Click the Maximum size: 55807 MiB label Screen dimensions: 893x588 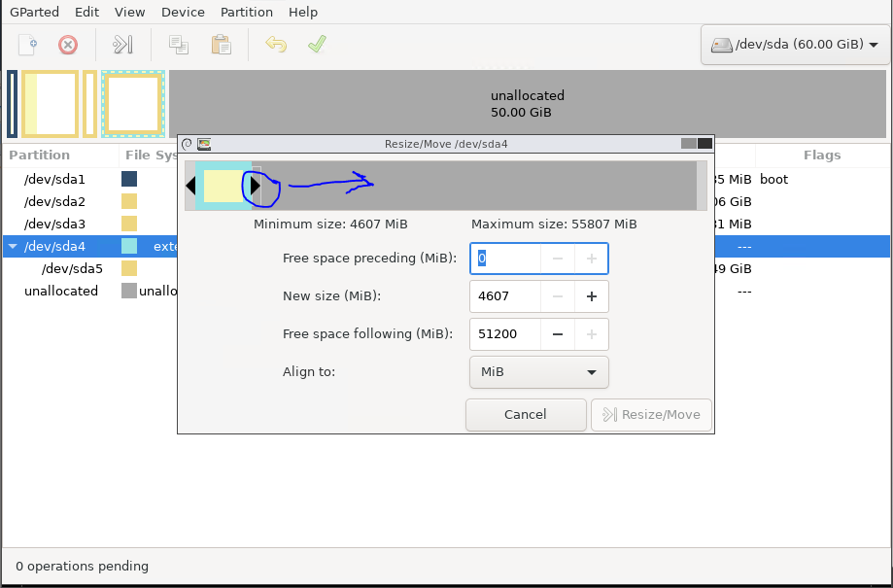pos(554,225)
